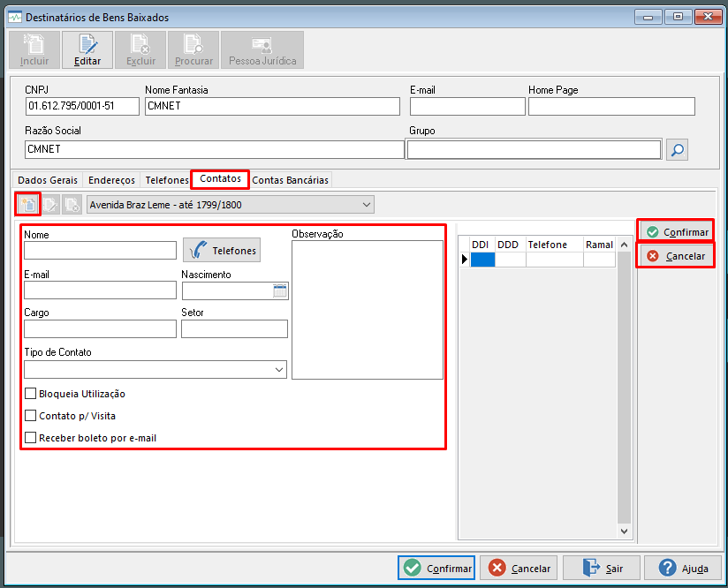The width and height of the screenshot is (728, 588).
Task: Click the Home Page field
Action: pos(611,106)
